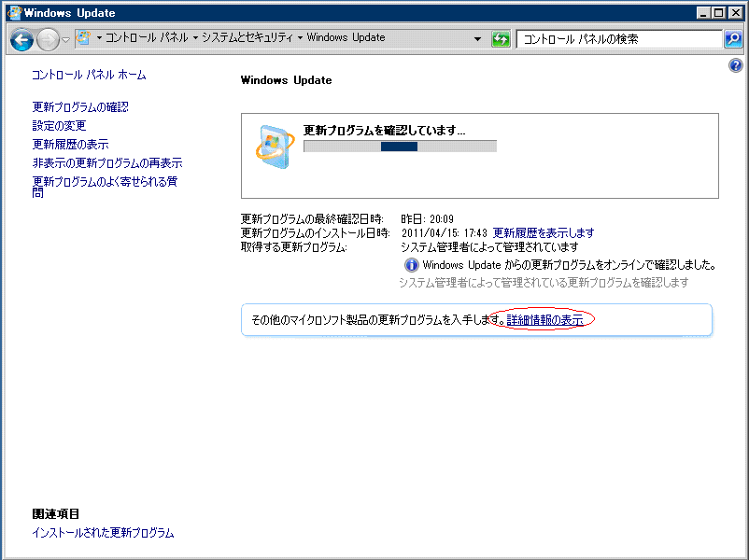Click 昨日: 20:09 last check time
The width and height of the screenshot is (749, 560).
pos(427,219)
